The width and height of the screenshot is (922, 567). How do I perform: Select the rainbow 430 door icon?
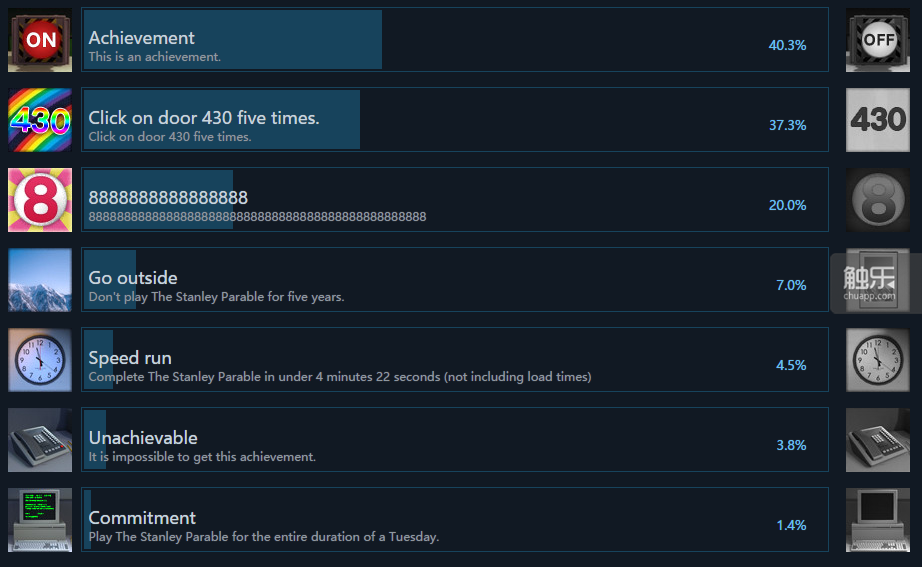point(40,120)
